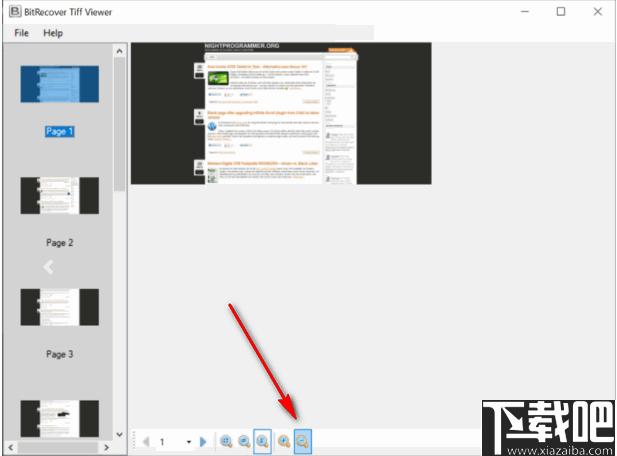
Task: Click the page number field showing 1
Action: coord(169,442)
